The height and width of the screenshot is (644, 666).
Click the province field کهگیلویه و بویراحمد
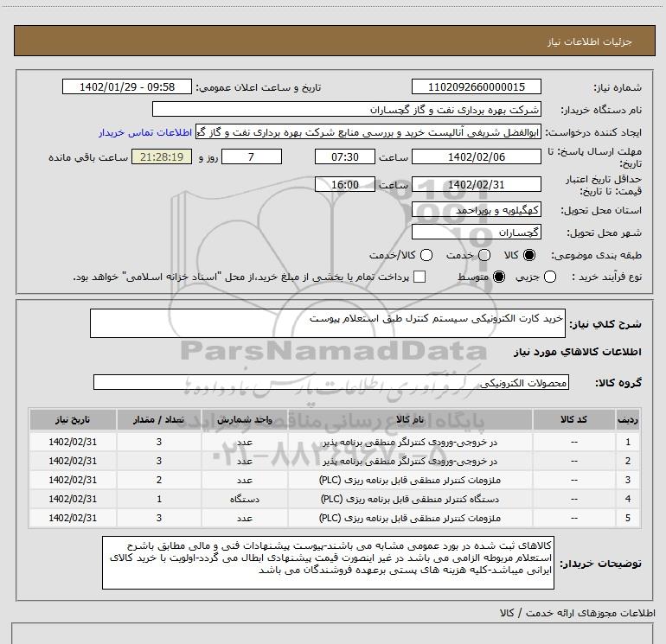tap(476, 210)
